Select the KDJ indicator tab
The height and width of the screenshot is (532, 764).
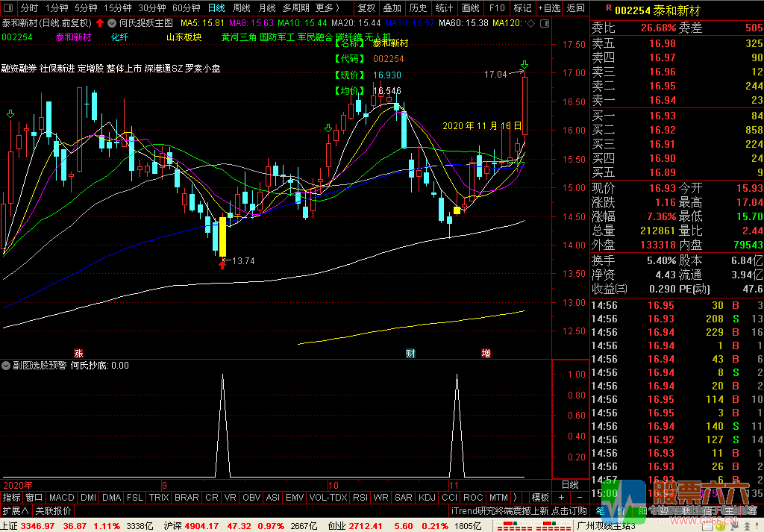427,498
